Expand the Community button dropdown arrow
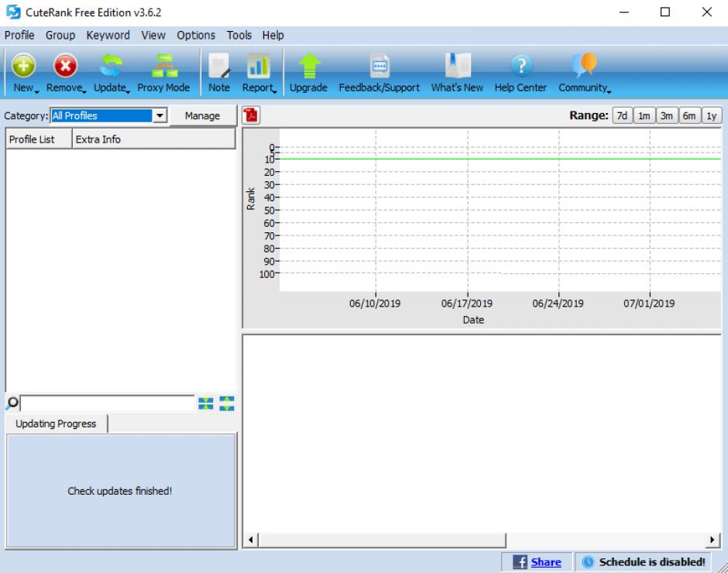728x573 pixels. pyautogui.click(x=609, y=91)
